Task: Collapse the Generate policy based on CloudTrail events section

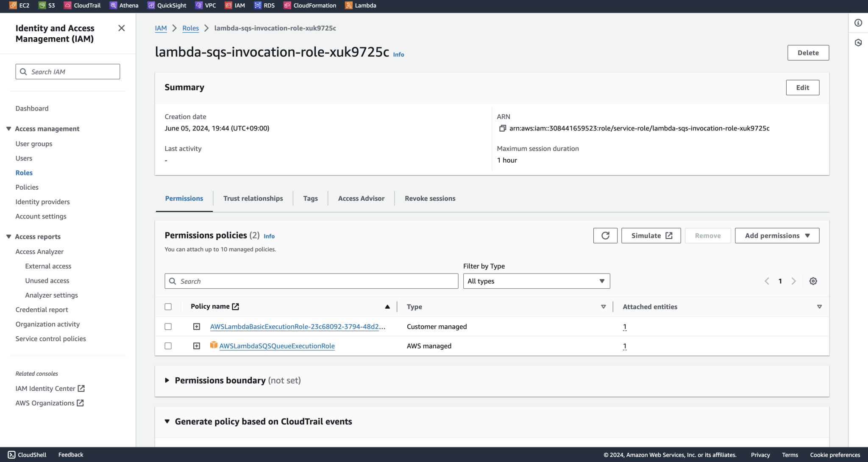Action: (x=167, y=421)
